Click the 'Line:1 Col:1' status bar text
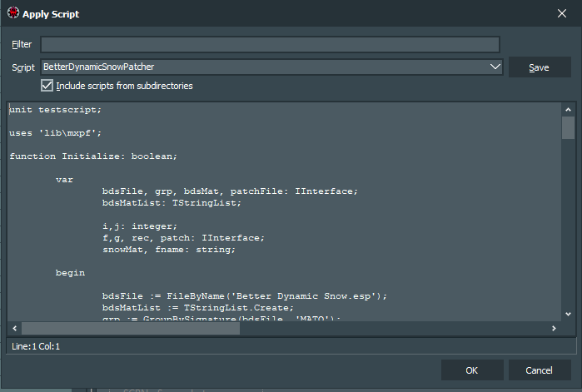Screen dimensions: 582x392 click(x=36, y=346)
